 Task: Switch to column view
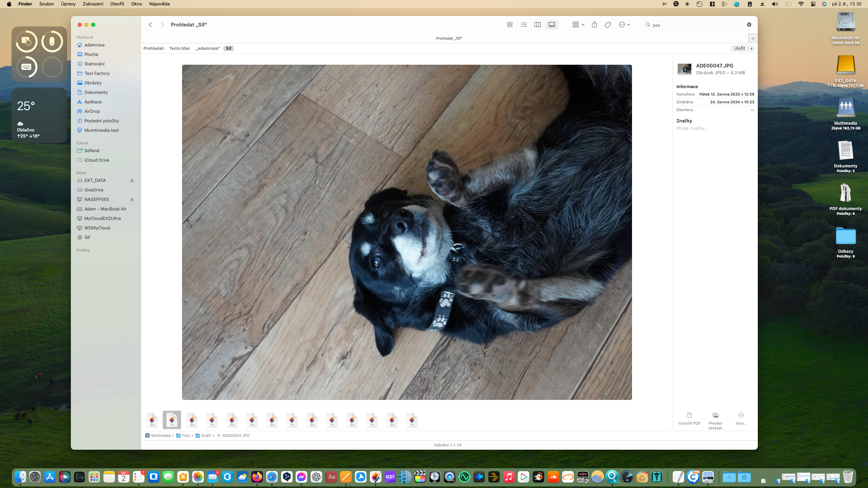pyautogui.click(x=537, y=25)
